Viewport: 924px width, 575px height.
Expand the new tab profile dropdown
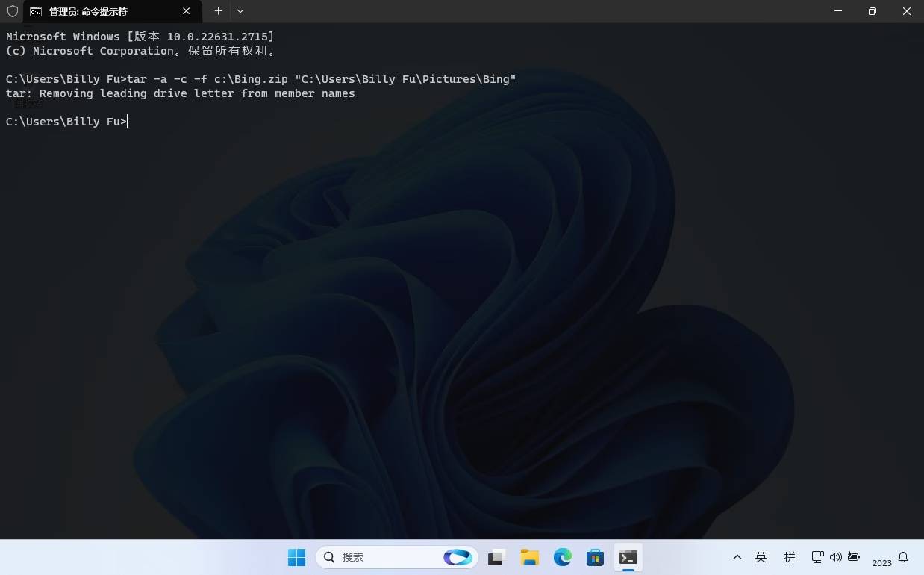point(240,11)
